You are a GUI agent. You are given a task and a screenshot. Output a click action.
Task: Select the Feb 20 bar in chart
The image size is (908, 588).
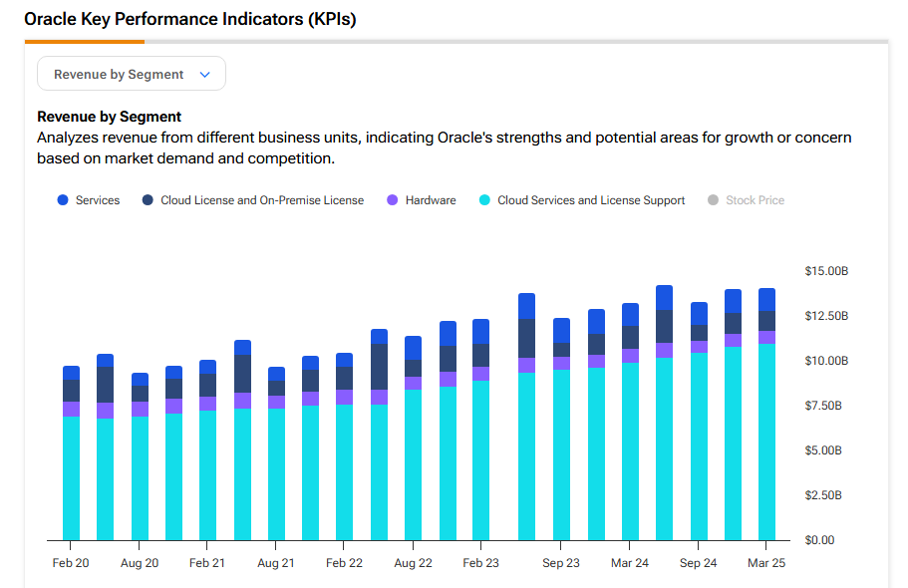[71, 453]
